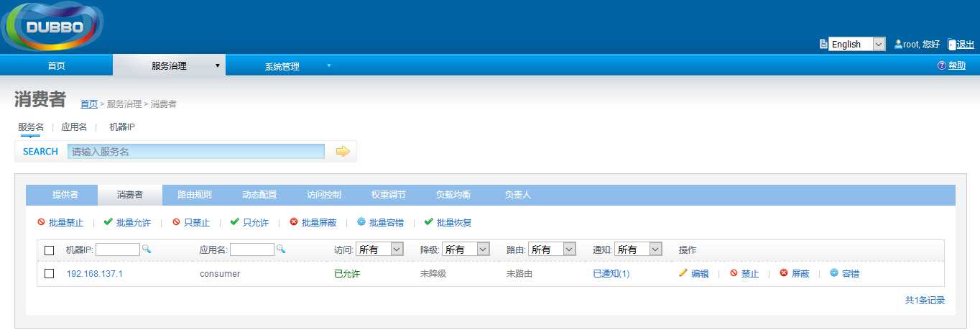The height and width of the screenshot is (330, 980).
Task: Click the 共1条记录 record count
Action: tap(925, 301)
